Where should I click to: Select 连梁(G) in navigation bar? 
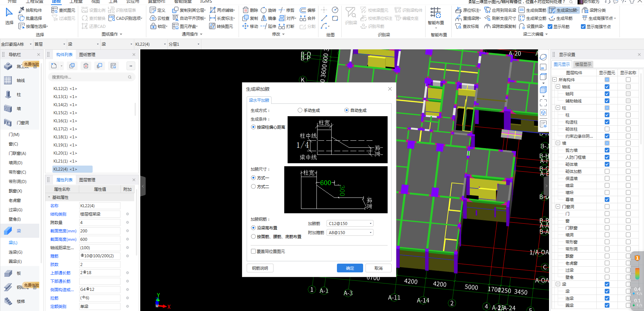(15, 252)
